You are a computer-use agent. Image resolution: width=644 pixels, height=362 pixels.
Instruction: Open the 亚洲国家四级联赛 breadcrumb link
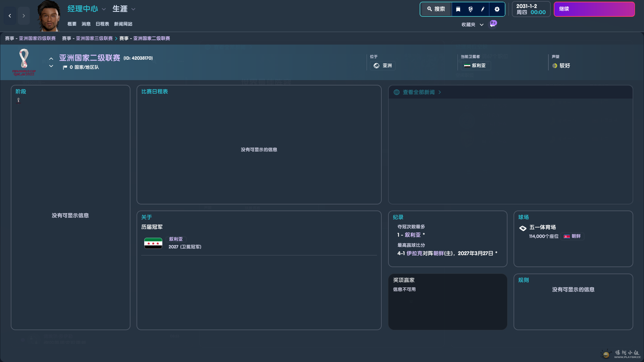(x=37, y=38)
